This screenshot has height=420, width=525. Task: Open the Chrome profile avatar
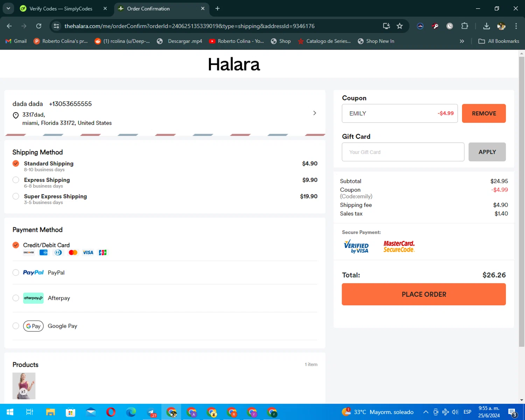coord(501,26)
